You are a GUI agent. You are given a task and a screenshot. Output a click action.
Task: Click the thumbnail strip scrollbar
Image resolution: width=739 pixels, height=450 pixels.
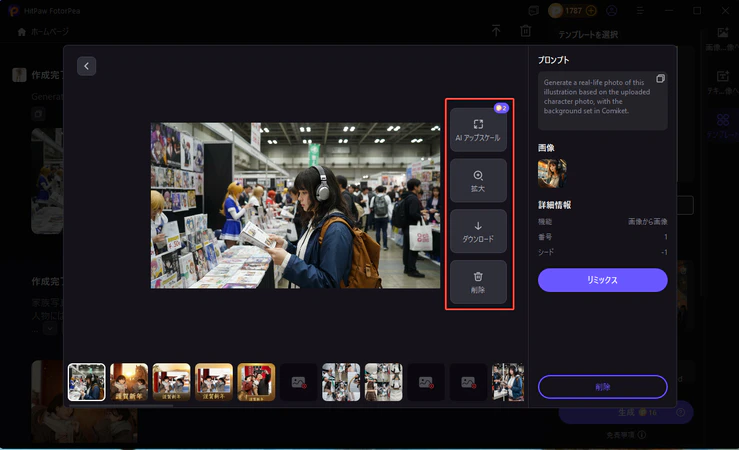120,405
